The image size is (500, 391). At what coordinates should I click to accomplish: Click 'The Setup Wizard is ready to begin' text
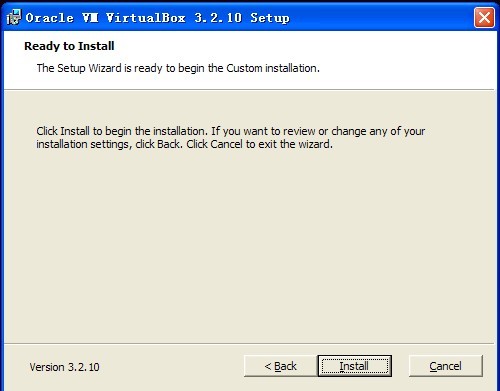click(178, 68)
